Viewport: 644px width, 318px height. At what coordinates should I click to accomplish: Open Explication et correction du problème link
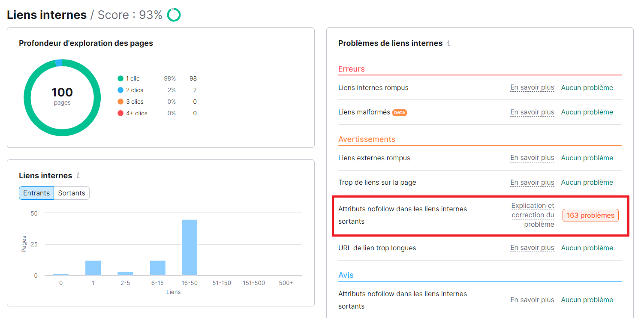[533, 215]
